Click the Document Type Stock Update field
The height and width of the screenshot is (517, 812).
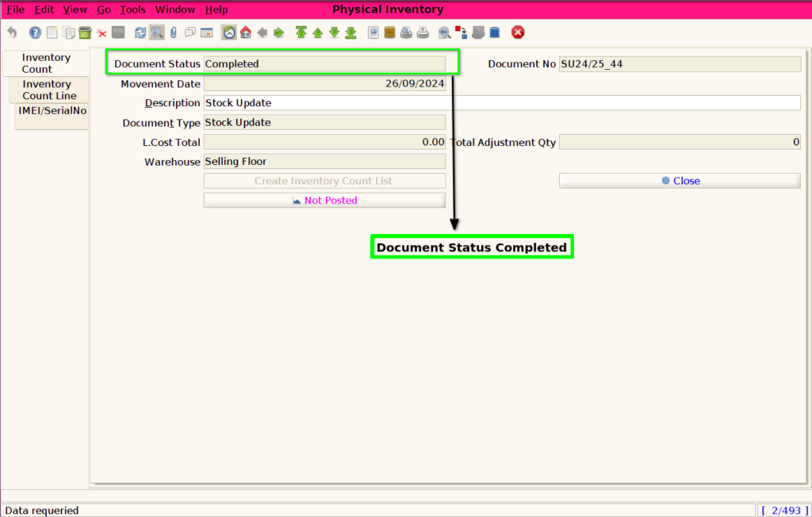point(324,122)
